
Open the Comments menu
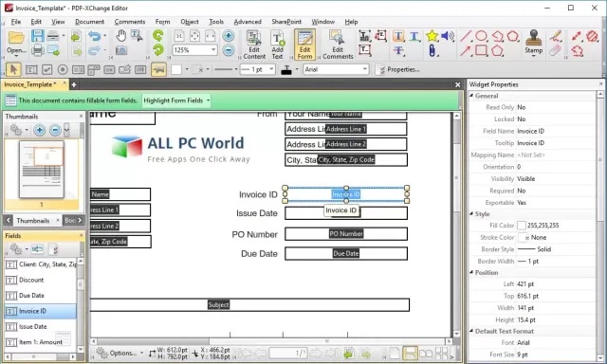point(130,22)
